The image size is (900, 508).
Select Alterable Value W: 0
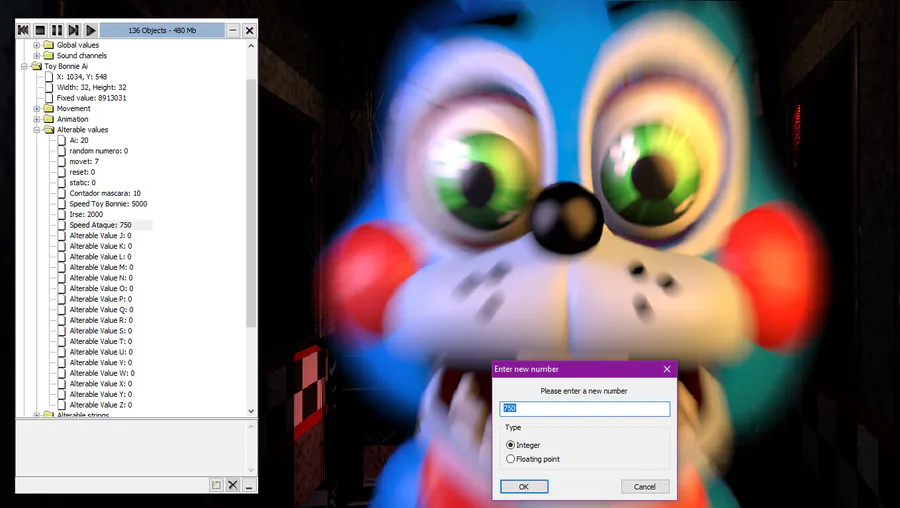click(102, 373)
